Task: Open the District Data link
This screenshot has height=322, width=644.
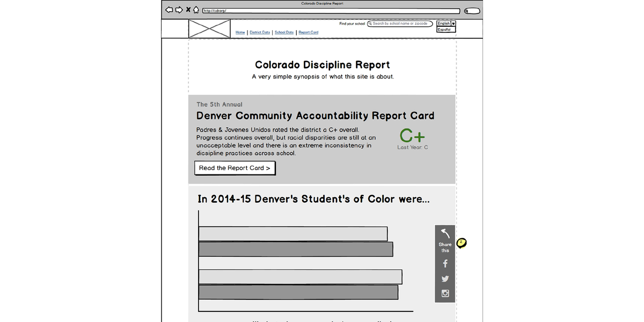Action: (x=260, y=32)
